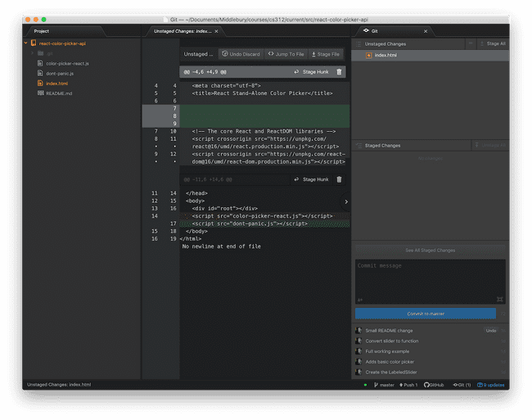This screenshot has width=532, height=420.
Task: Click macOS green zoom window button
Action: pyautogui.click(x=43, y=20)
